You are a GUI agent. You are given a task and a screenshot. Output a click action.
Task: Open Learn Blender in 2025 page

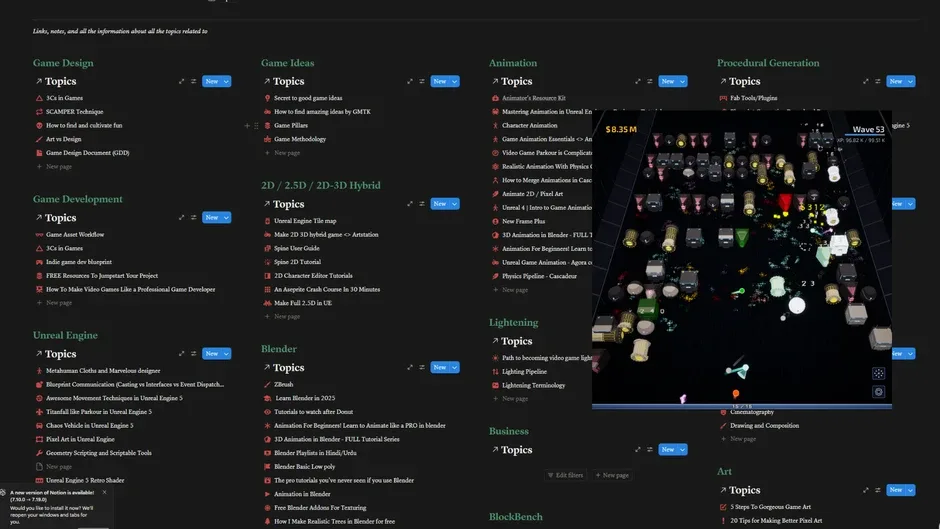click(x=305, y=398)
